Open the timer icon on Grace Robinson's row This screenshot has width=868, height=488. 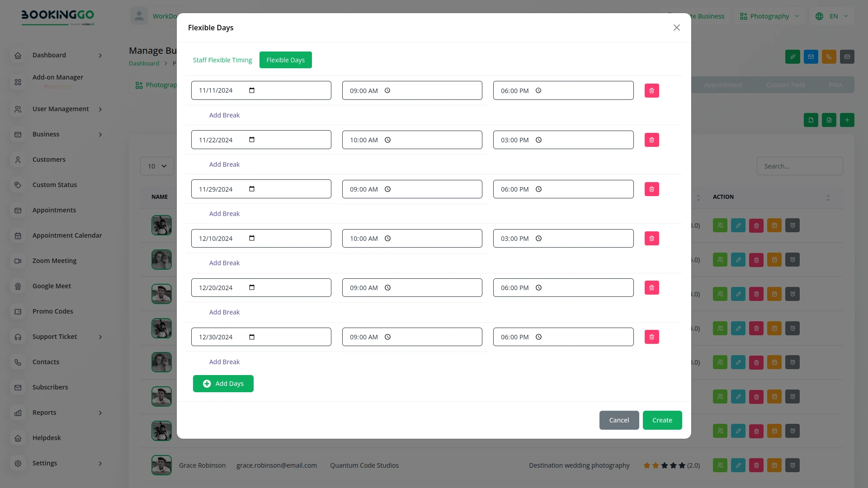point(792,465)
